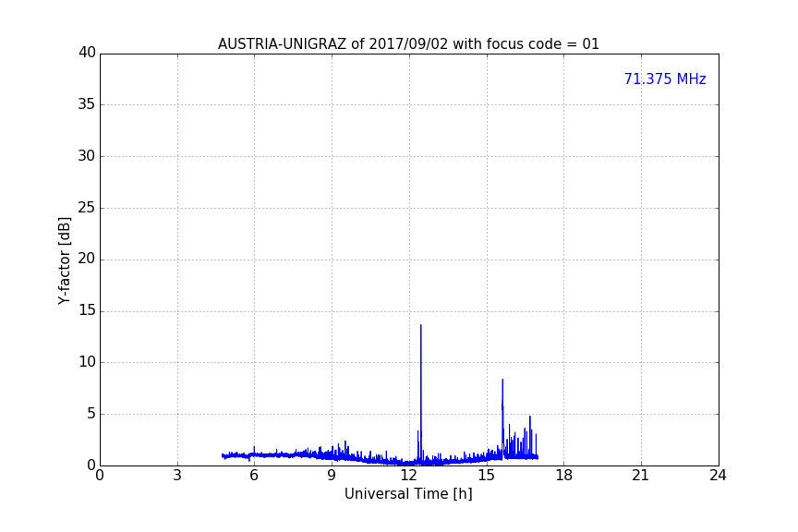Click the Y-factor [dB] axis label
The image size is (798, 532).
pyautogui.click(x=64, y=260)
